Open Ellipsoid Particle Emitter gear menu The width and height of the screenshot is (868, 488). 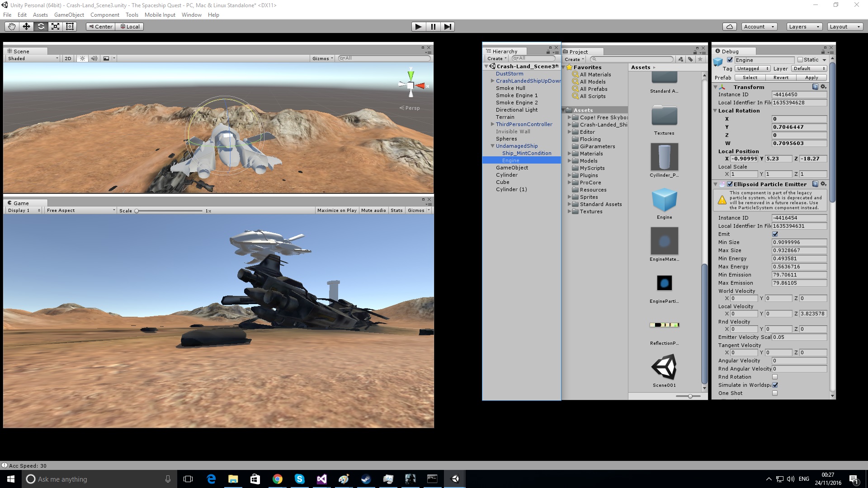823,184
